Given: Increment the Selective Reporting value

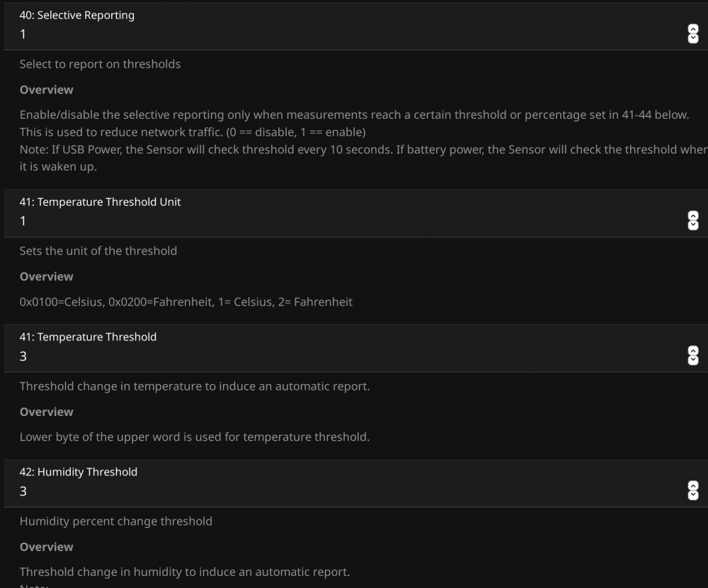Looking at the screenshot, I should (693, 30).
